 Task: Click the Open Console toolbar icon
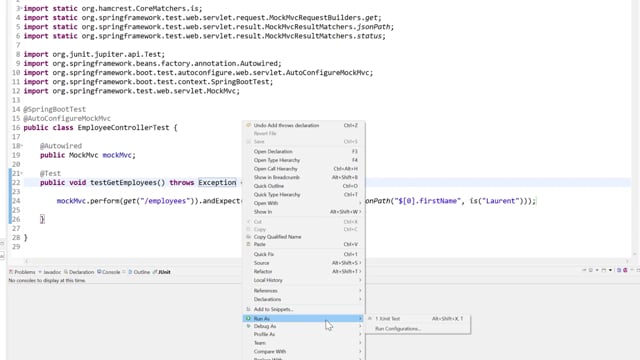[x=604, y=270]
